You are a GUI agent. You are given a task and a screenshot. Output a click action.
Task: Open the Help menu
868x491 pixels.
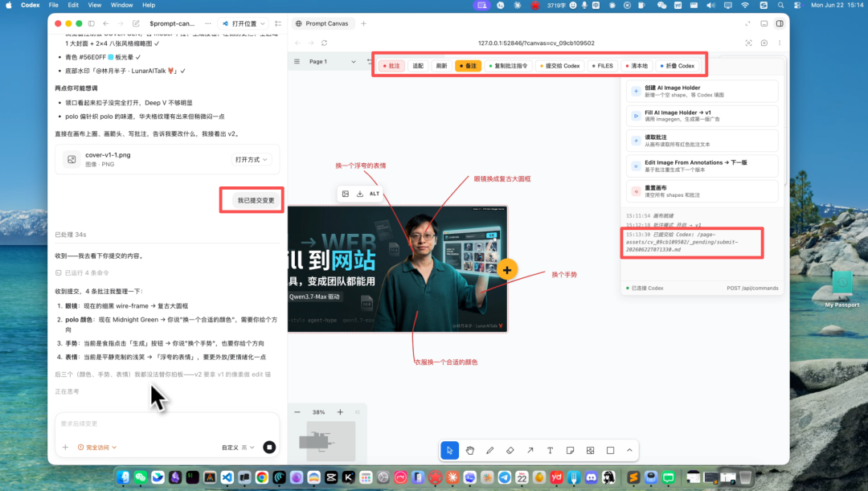pos(149,5)
